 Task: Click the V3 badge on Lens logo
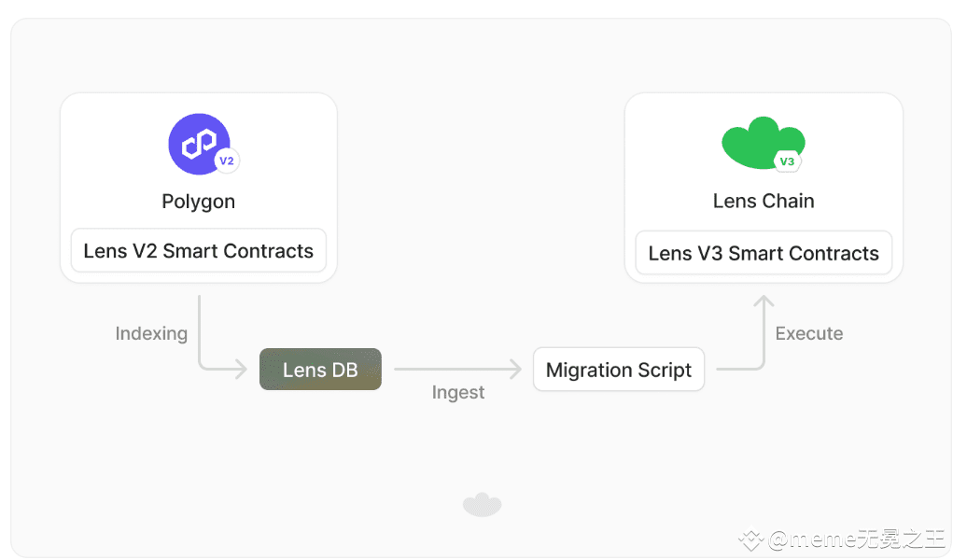(x=787, y=161)
